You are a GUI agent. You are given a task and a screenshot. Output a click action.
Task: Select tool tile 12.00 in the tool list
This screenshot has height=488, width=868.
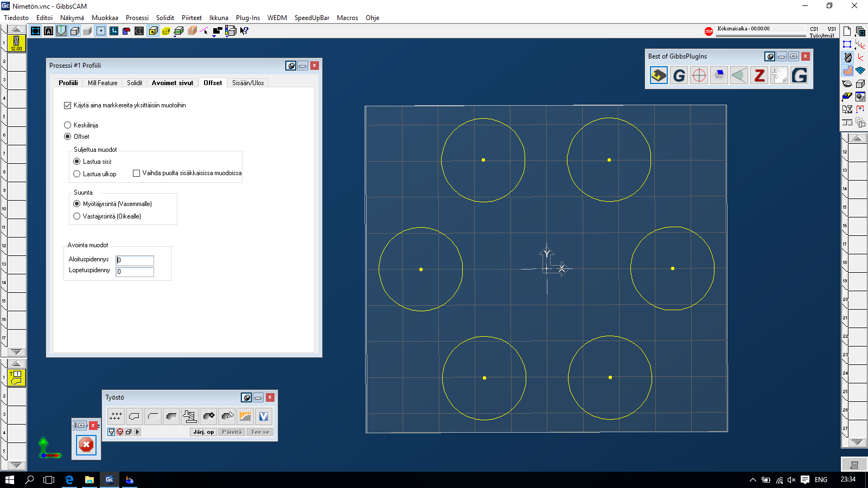16,43
